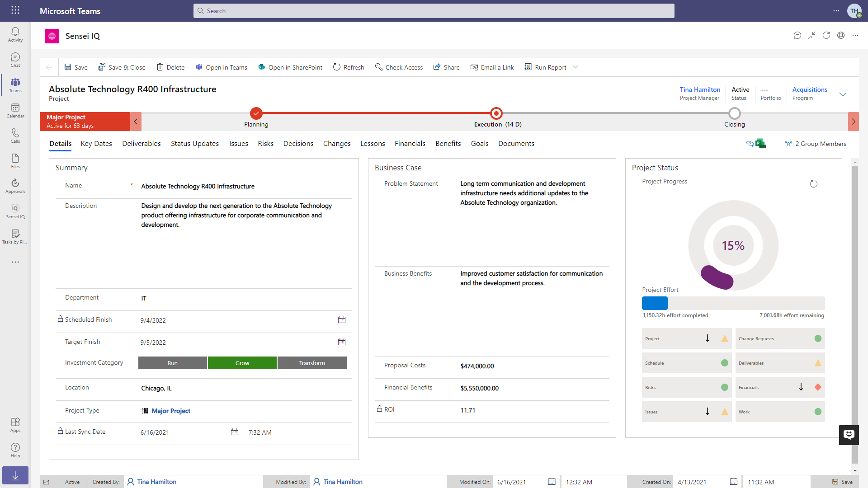868x488 pixels.
Task: Expand the Run Report dropdown arrow
Action: click(x=576, y=67)
